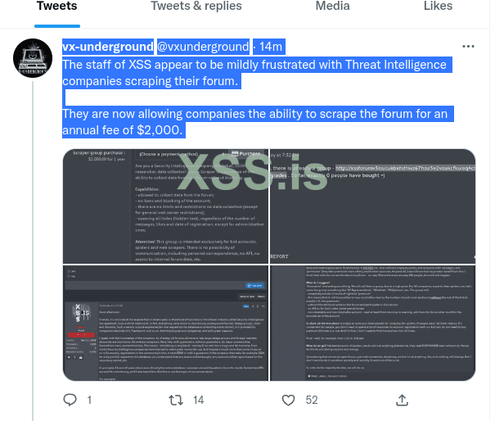
Task: Click the retweet arrows icon
Action: [176, 400]
